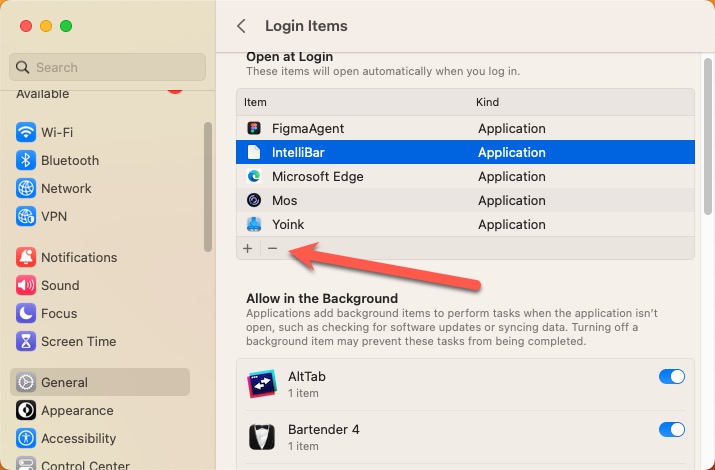
Task: Click the VPN globe icon
Action: [x=26, y=217]
